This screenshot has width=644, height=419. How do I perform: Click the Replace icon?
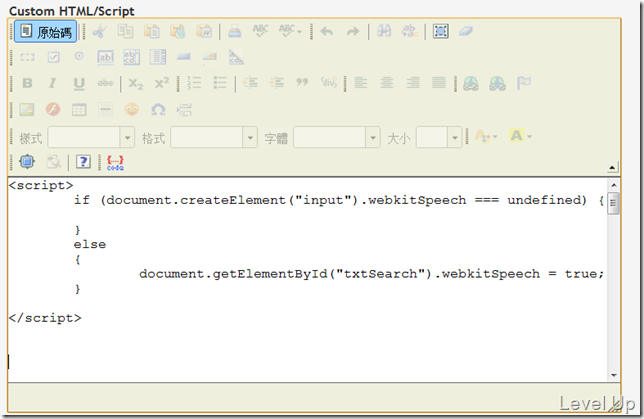410,31
